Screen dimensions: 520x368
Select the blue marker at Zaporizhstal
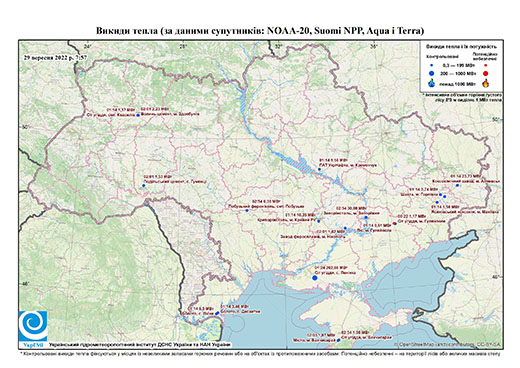coord(366,217)
